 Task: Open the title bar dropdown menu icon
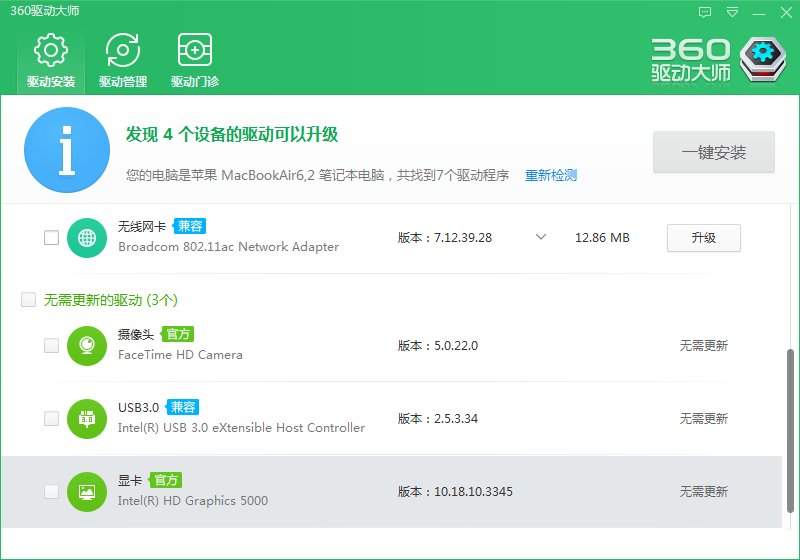click(x=732, y=12)
